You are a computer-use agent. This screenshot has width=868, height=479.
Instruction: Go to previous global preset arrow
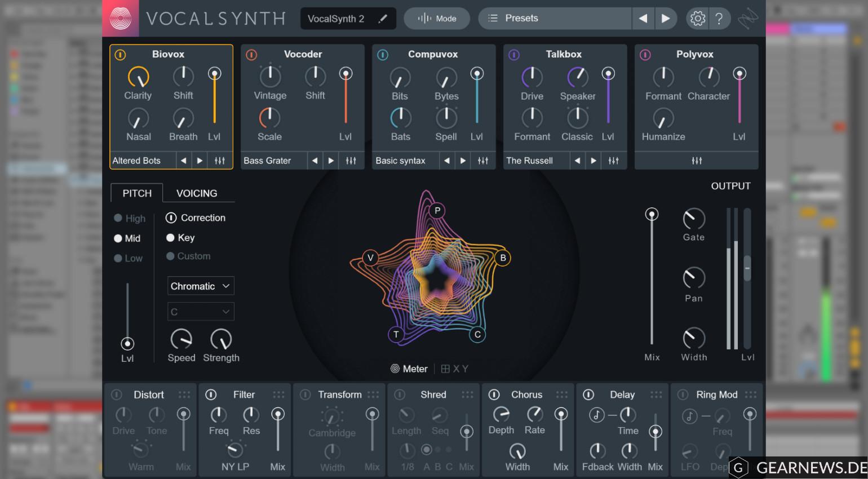(643, 19)
